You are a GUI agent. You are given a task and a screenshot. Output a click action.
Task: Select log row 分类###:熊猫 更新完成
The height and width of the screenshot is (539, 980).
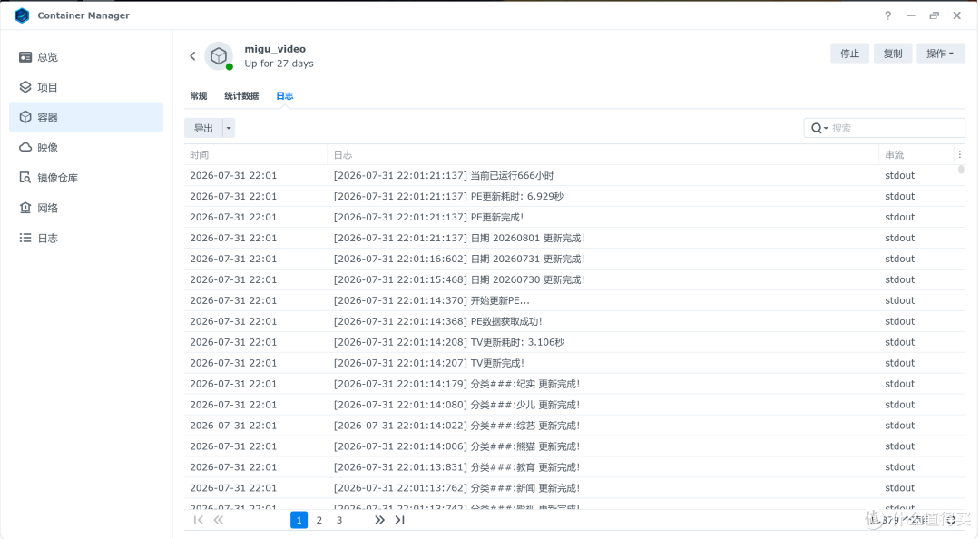coord(574,446)
